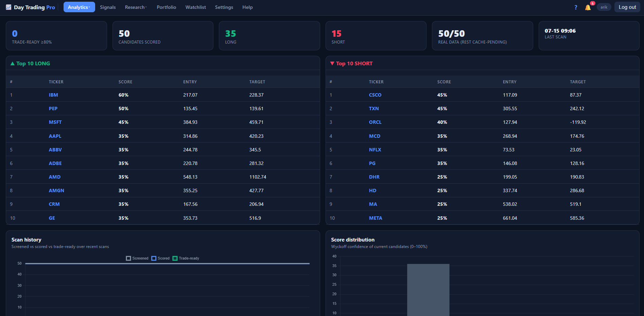Screen dimensions: 644x316
Task: Open help via the question mark icon
Action: coord(576,7)
